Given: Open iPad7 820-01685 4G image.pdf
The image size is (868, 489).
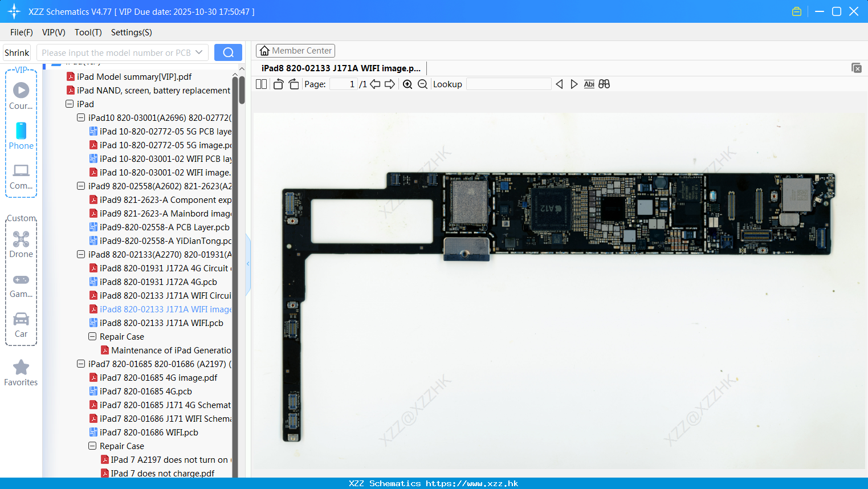Looking at the screenshot, I should (153, 377).
